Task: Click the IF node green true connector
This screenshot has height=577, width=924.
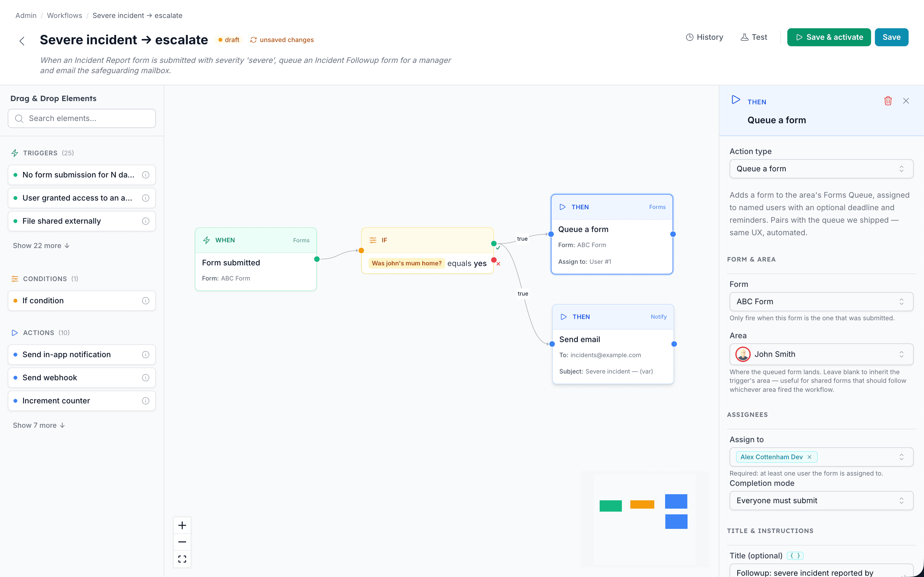Action: (494, 244)
